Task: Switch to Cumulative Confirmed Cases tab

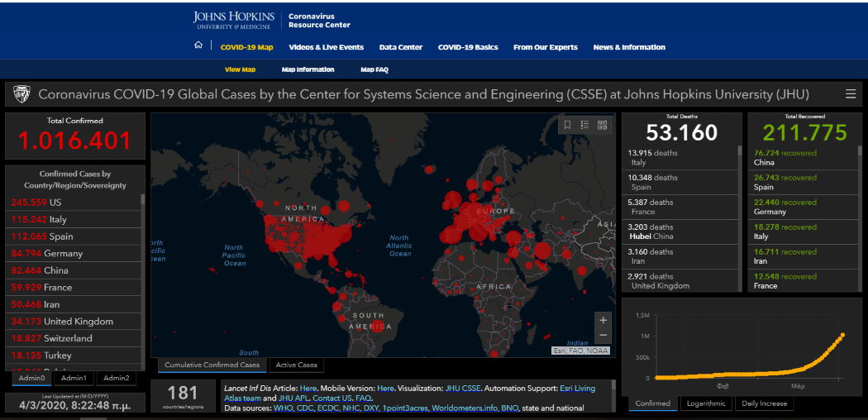Action: [x=212, y=365]
